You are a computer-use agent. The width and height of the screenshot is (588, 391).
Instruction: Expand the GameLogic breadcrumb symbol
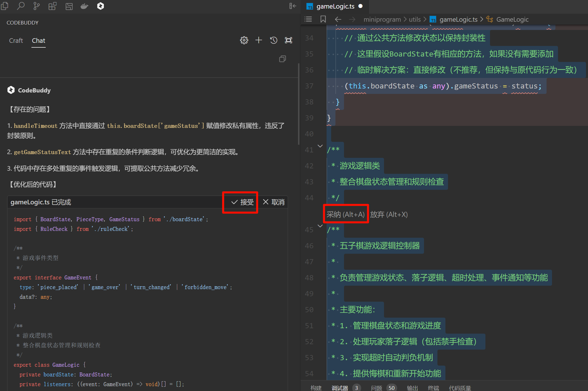point(512,19)
